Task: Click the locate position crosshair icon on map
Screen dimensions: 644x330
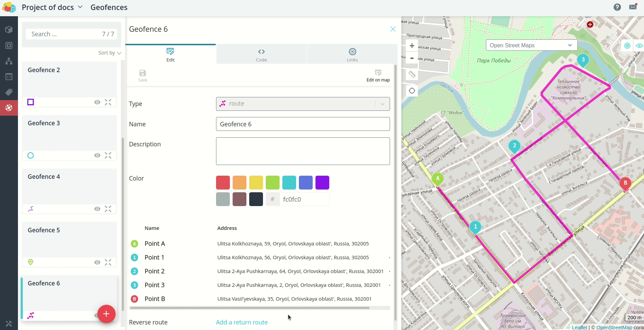Action: click(412, 91)
